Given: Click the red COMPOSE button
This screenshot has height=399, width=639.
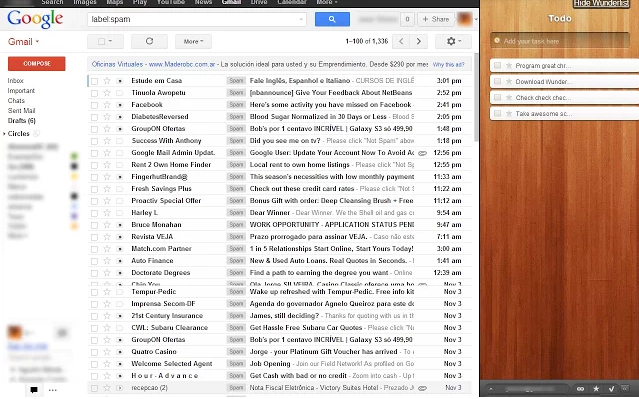Looking at the screenshot, I should click(x=37, y=64).
